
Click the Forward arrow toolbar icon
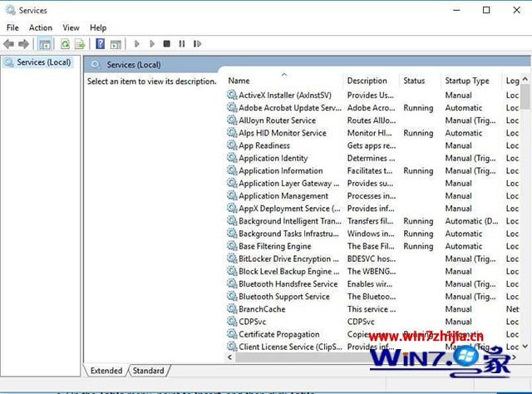pos(23,44)
